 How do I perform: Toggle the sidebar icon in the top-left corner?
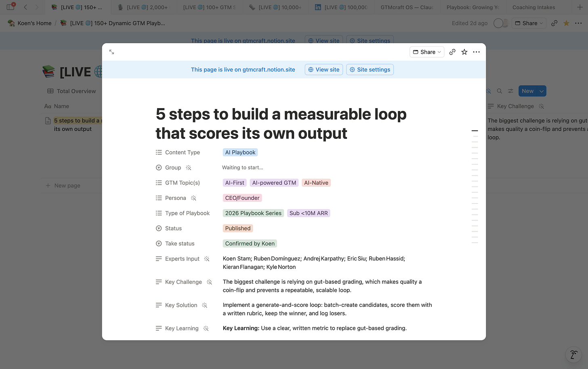point(10,7)
